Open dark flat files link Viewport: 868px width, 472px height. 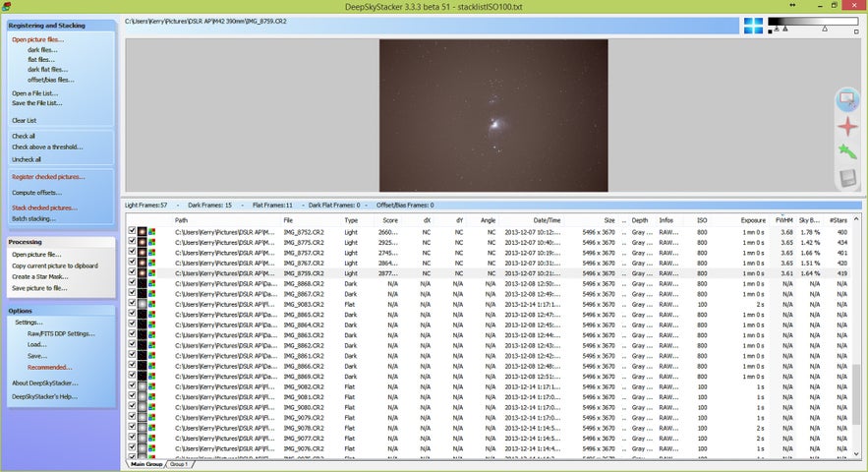click(x=47, y=70)
